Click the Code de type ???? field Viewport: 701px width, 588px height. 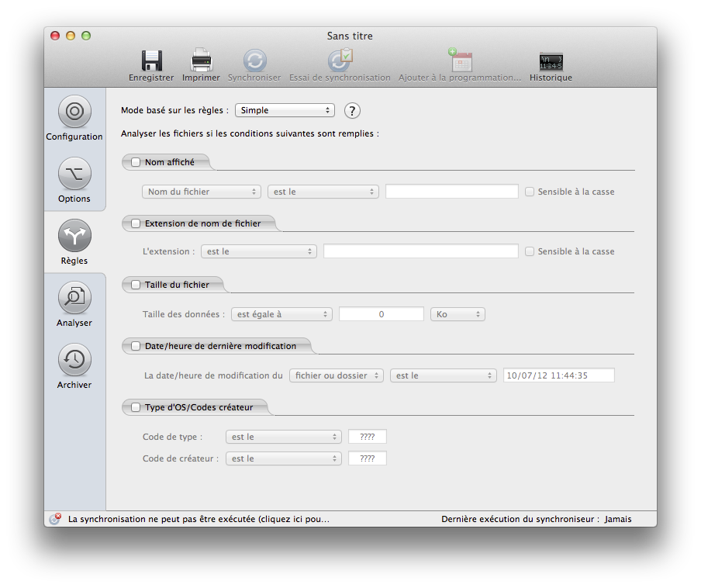[368, 437]
